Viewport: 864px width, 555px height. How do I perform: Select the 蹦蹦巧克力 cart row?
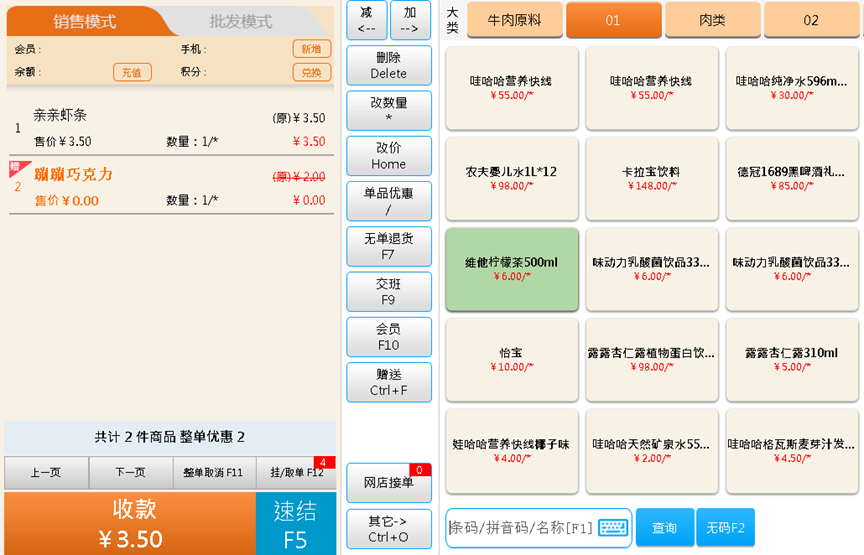coord(171,186)
